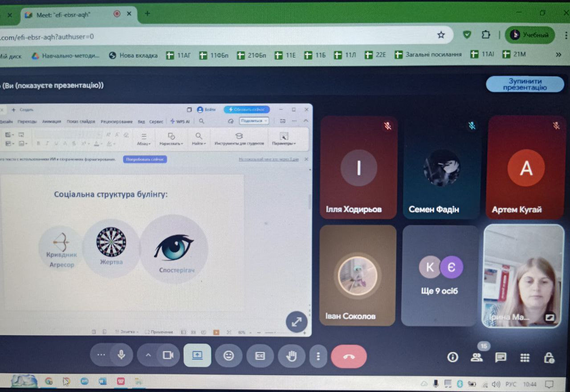Open meeting details info icon
The height and width of the screenshot is (392, 570).
tap(453, 357)
